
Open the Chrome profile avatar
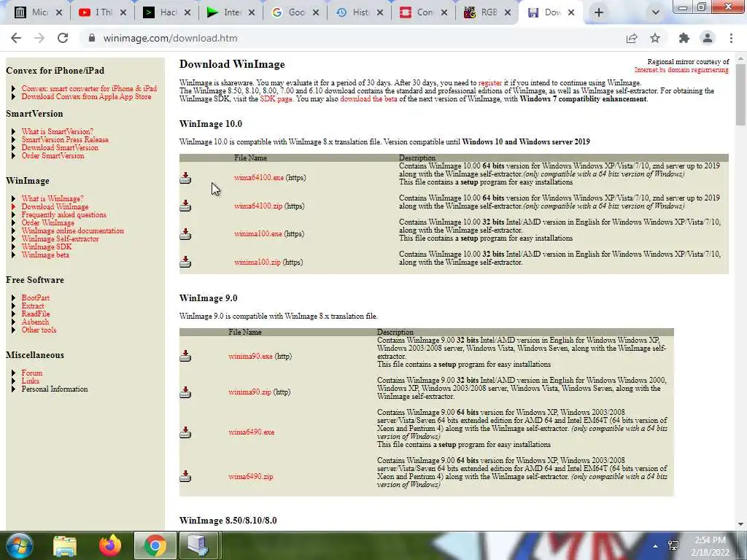708,38
